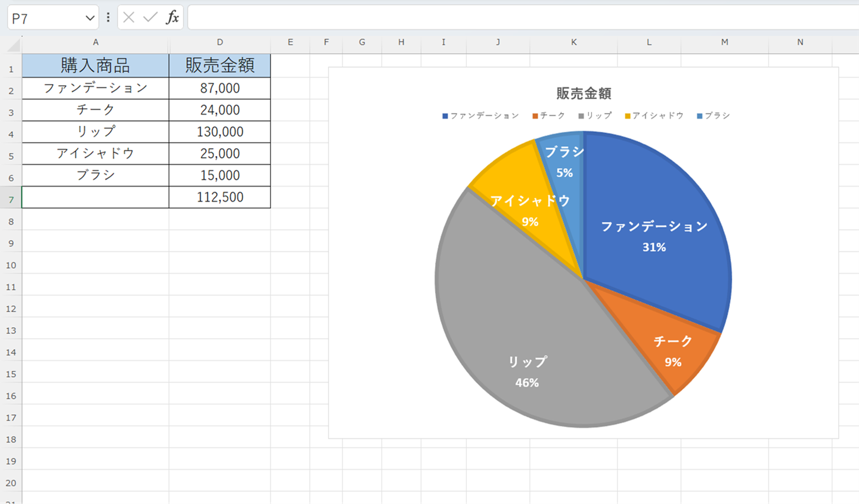Select the chart title 販売金額

coord(583,93)
